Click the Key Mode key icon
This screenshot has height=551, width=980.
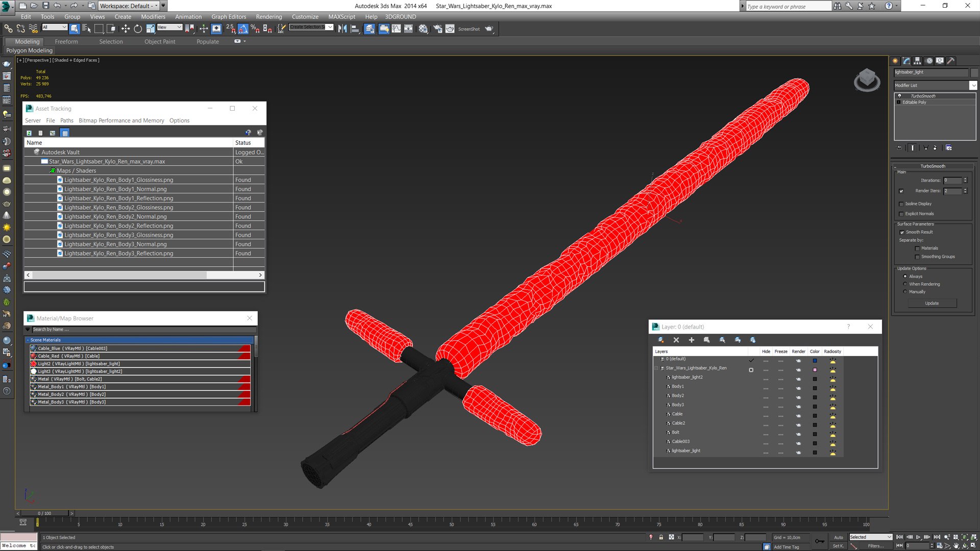pos(819,541)
